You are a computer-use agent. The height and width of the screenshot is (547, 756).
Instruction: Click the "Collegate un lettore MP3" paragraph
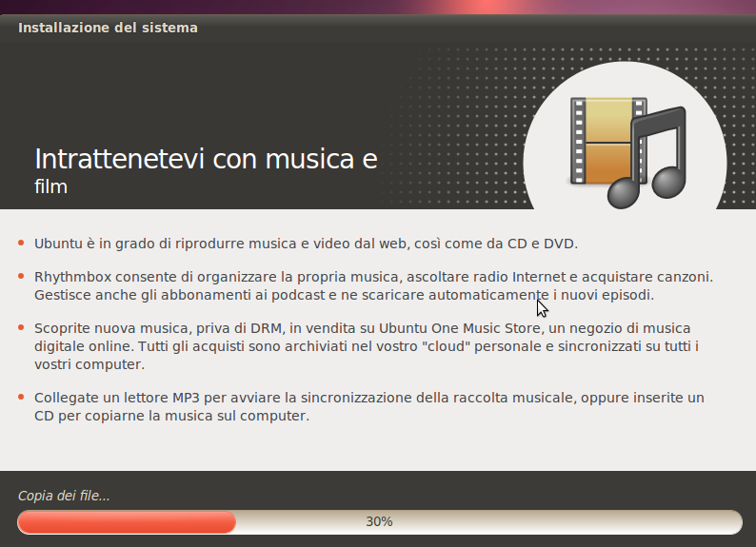tap(369, 407)
